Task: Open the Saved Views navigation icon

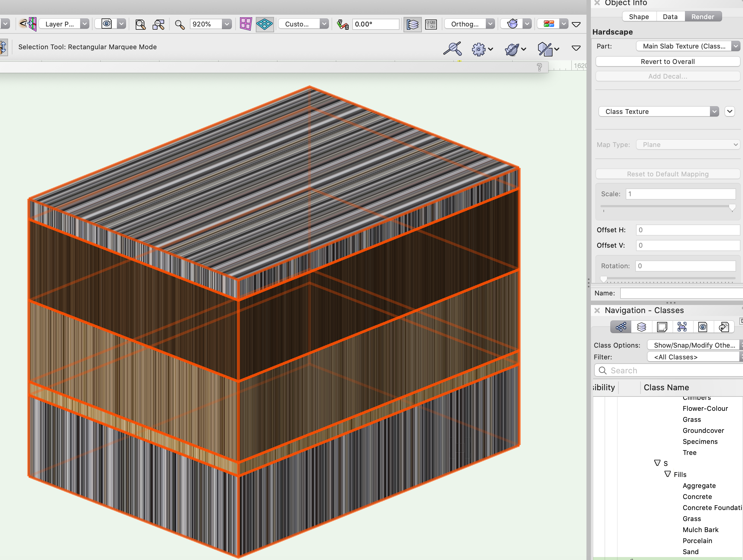Action: click(703, 327)
